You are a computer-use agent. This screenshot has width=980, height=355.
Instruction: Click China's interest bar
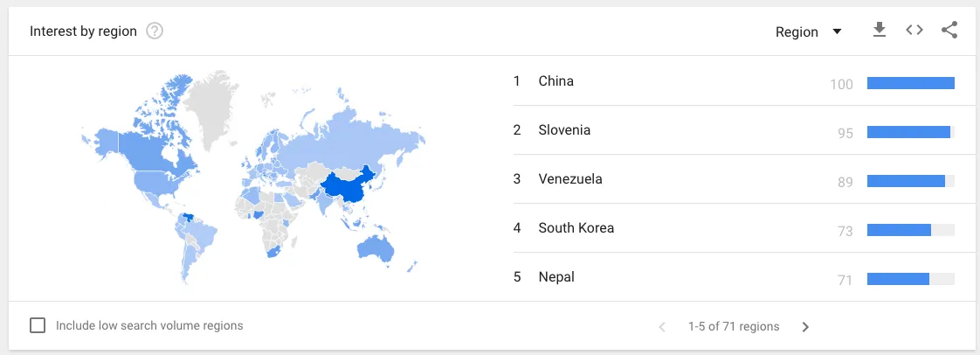click(911, 83)
